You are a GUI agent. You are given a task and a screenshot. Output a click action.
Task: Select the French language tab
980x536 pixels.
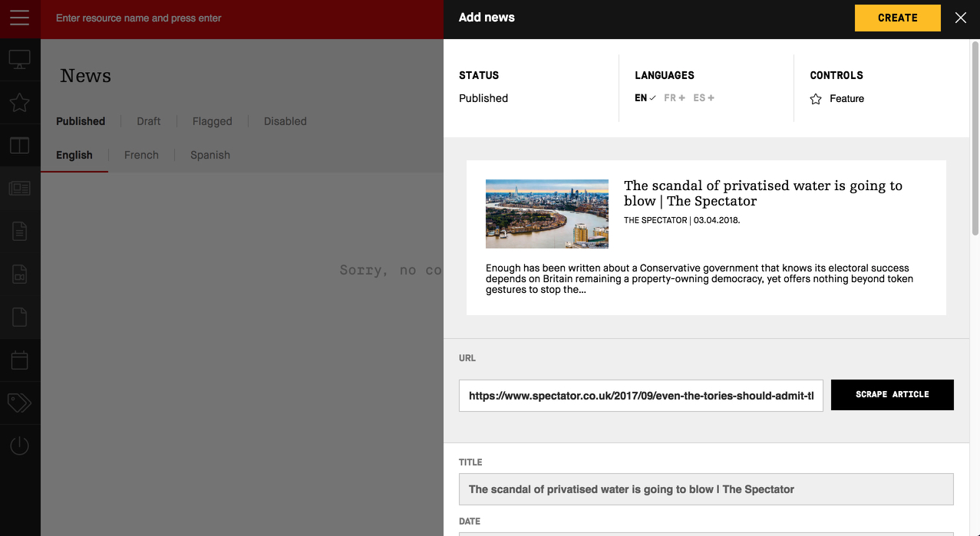(x=141, y=155)
